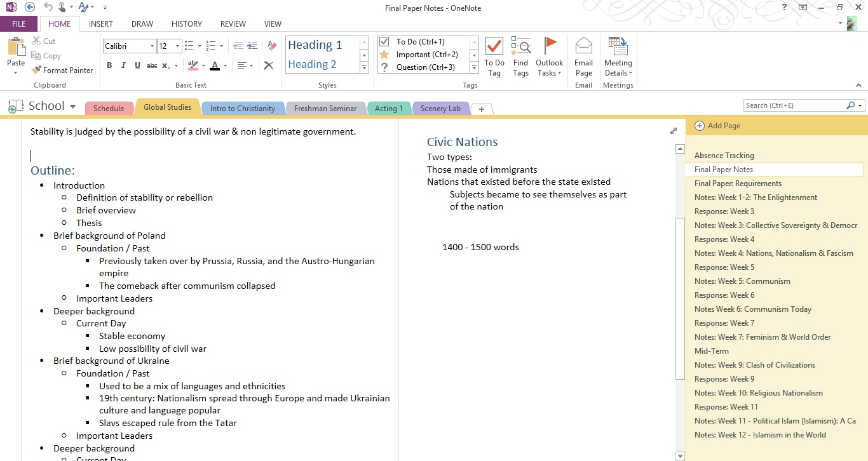Open the FILE menu
This screenshot has width=868, height=461.
[18, 24]
